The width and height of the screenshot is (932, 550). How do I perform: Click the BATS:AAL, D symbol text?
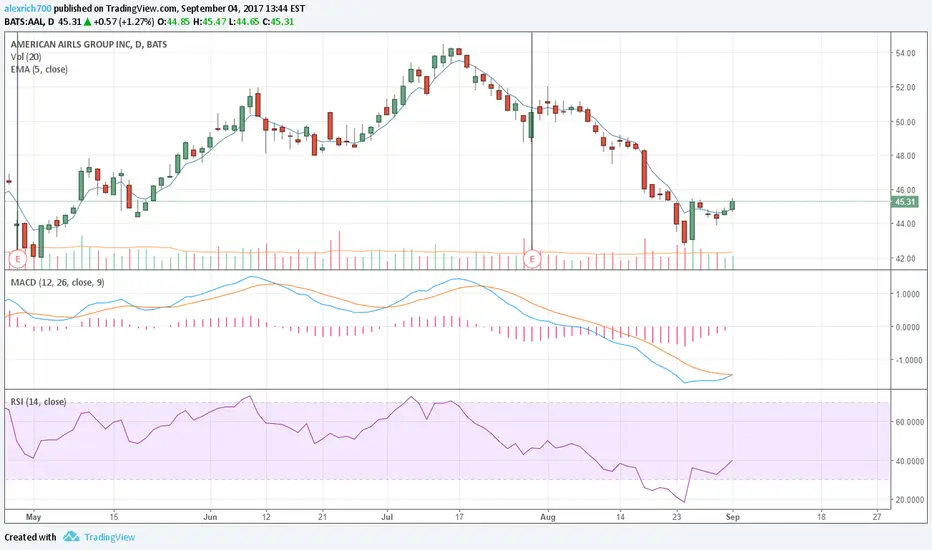30,22
